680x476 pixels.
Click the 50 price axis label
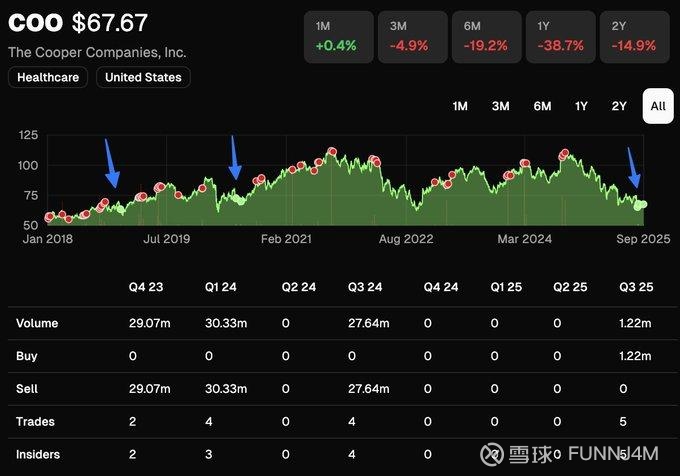pyautogui.click(x=30, y=225)
